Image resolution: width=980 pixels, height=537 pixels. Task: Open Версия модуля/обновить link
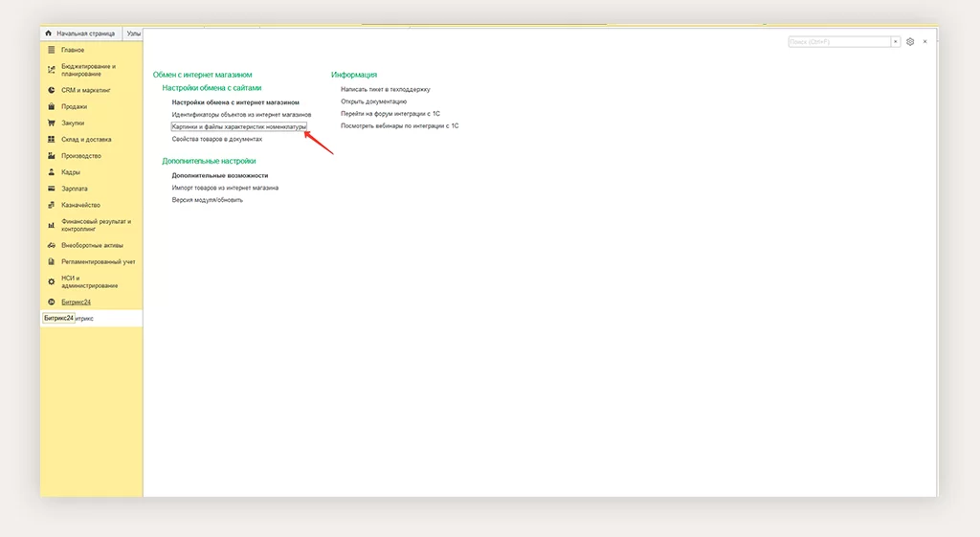[208, 200]
